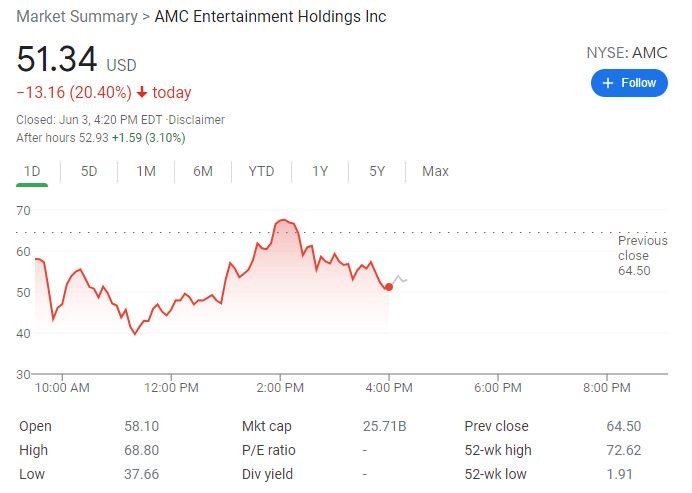Click the plus icon in Follow
The height and width of the screenshot is (493, 692).
(x=607, y=83)
